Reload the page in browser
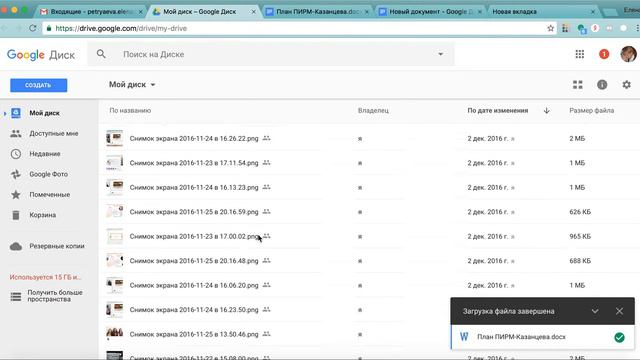 coord(33,28)
